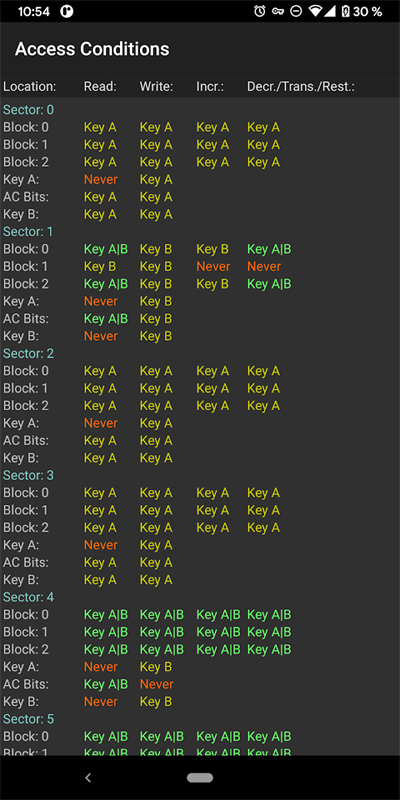Tap the Write: column header
This screenshot has height=800, width=400.
click(x=157, y=87)
